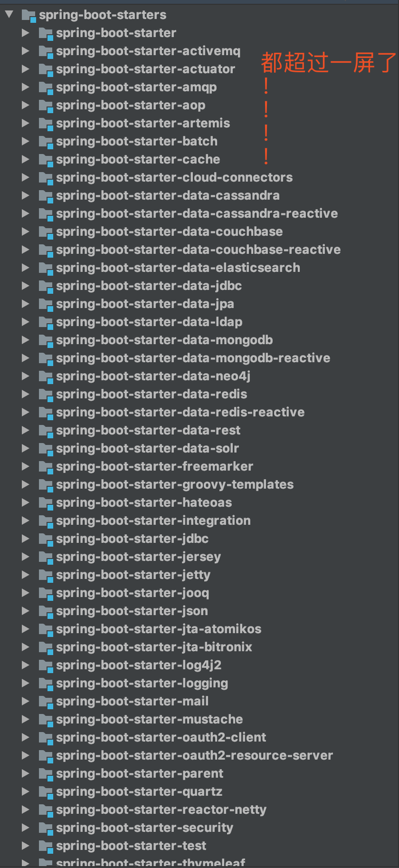
Task: Click the spring-boot-starters module folder icon
Action: click(29, 16)
